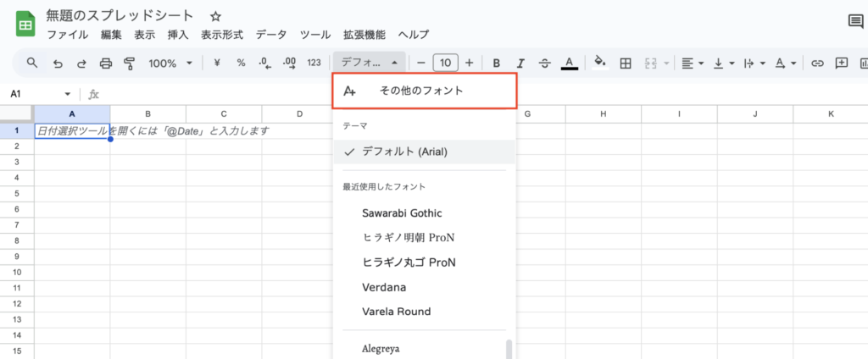Click the print icon in toolbar

[106, 63]
